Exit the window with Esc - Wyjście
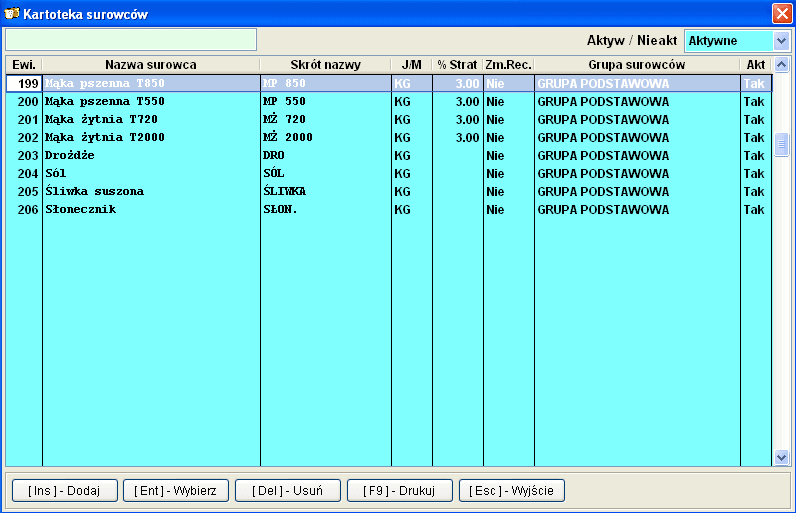 [512, 491]
